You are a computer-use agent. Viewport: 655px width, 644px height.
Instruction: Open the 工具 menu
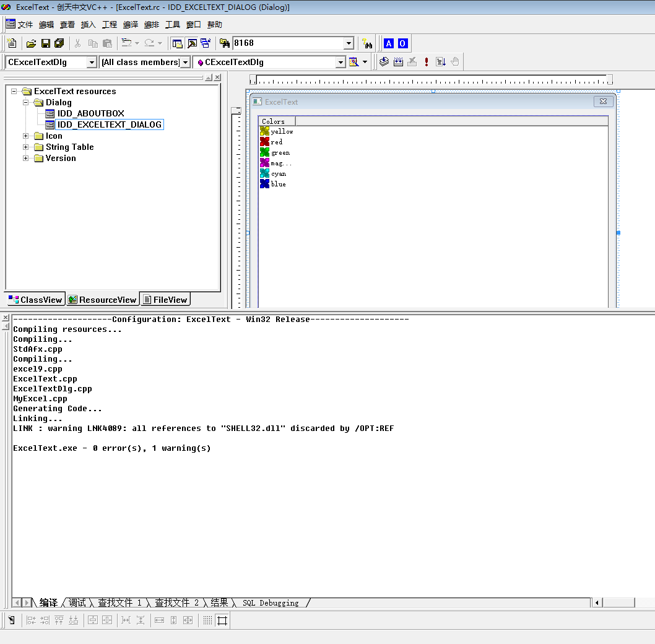coord(173,25)
